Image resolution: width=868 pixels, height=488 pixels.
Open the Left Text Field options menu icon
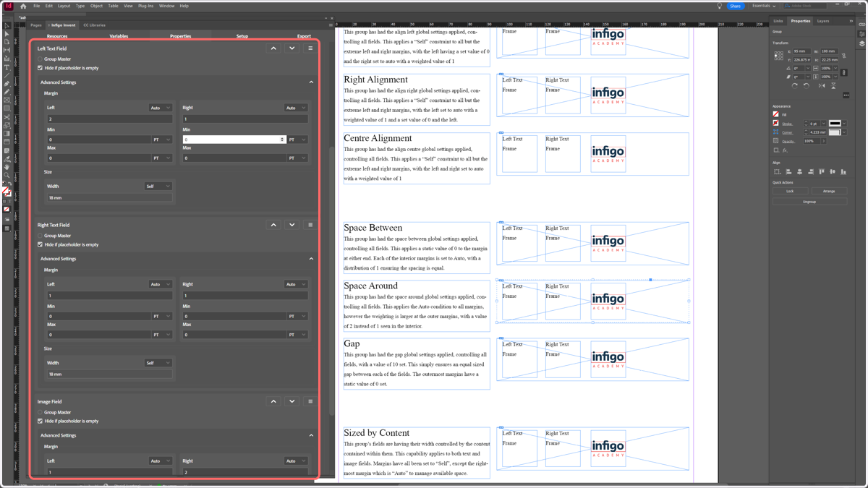click(x=310, y=48)
